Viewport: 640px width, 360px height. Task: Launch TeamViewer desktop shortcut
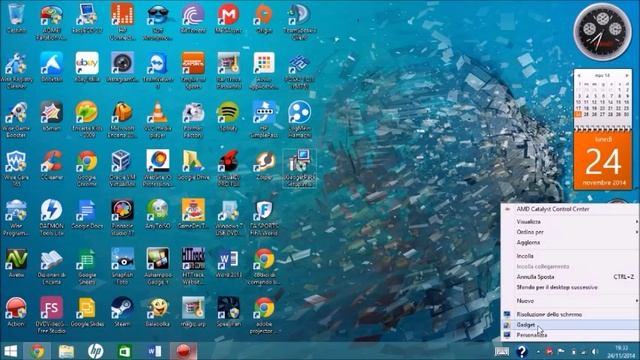click(158, 70)
